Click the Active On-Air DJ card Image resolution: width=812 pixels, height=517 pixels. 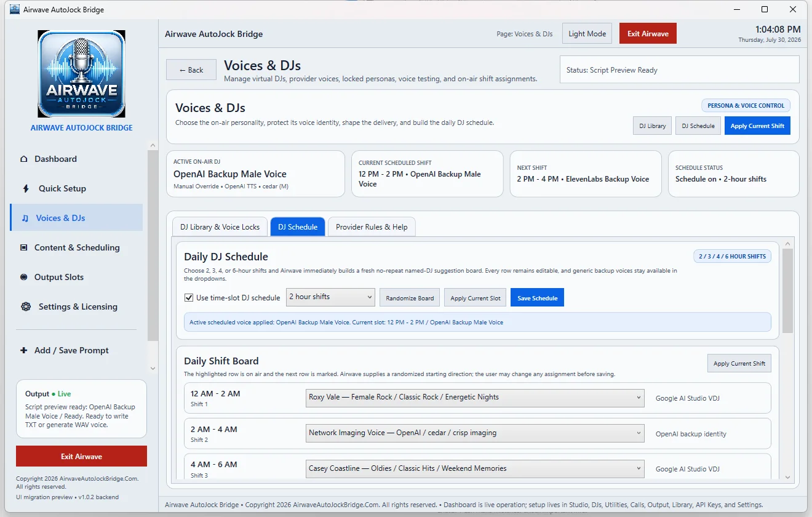tap(255, 174)
